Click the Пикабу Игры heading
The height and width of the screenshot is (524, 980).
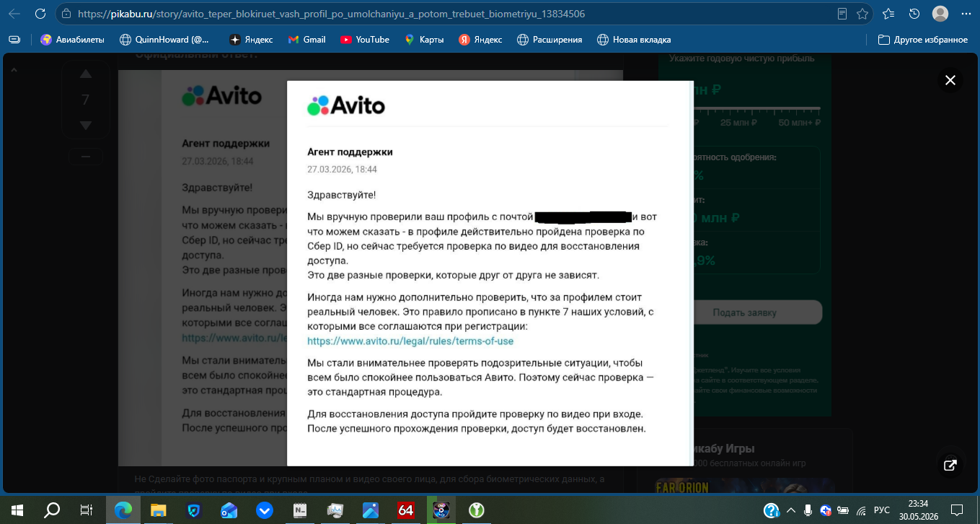coord(723,449)
